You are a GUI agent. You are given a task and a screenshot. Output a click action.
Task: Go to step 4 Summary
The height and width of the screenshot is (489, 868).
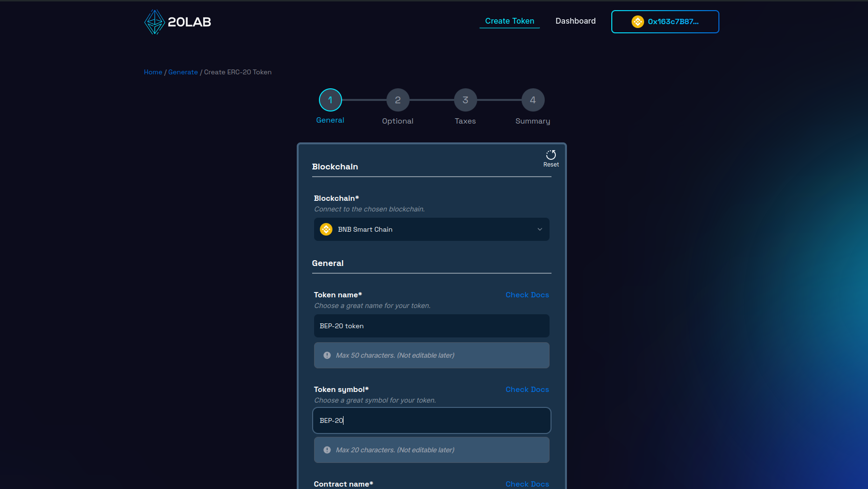pos(533,100)
